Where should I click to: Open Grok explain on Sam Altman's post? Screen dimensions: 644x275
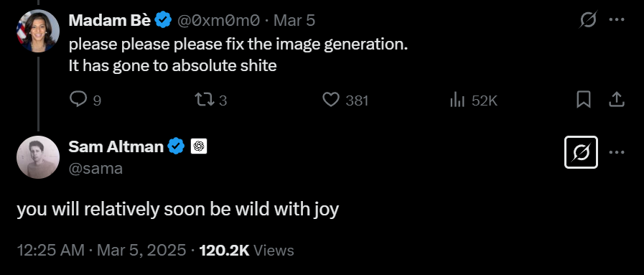pos(581,152)
